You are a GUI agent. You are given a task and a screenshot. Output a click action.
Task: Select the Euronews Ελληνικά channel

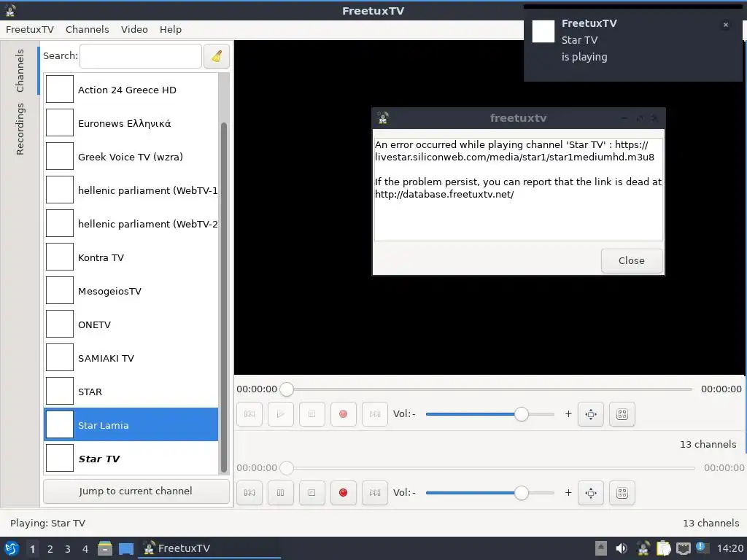[x=131, y=122]
